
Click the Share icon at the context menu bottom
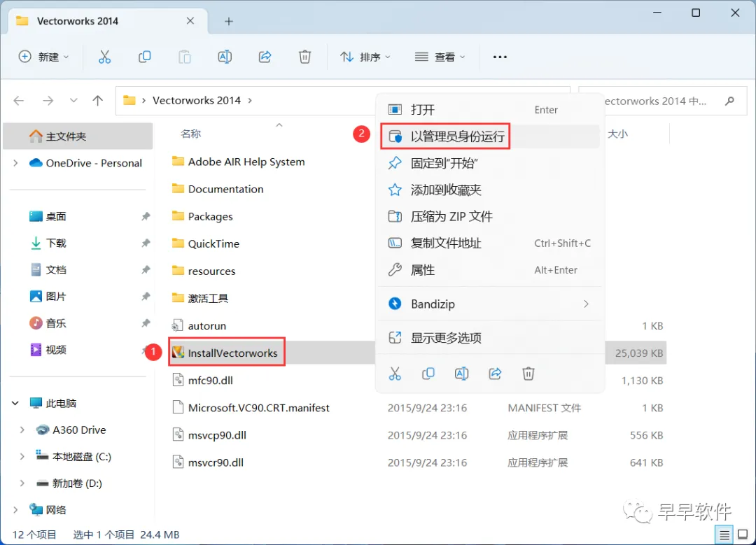point(495,374)
